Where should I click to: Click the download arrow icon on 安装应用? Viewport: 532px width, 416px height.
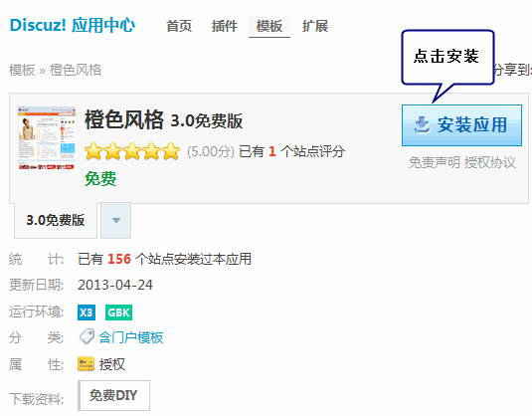[422, 125]
